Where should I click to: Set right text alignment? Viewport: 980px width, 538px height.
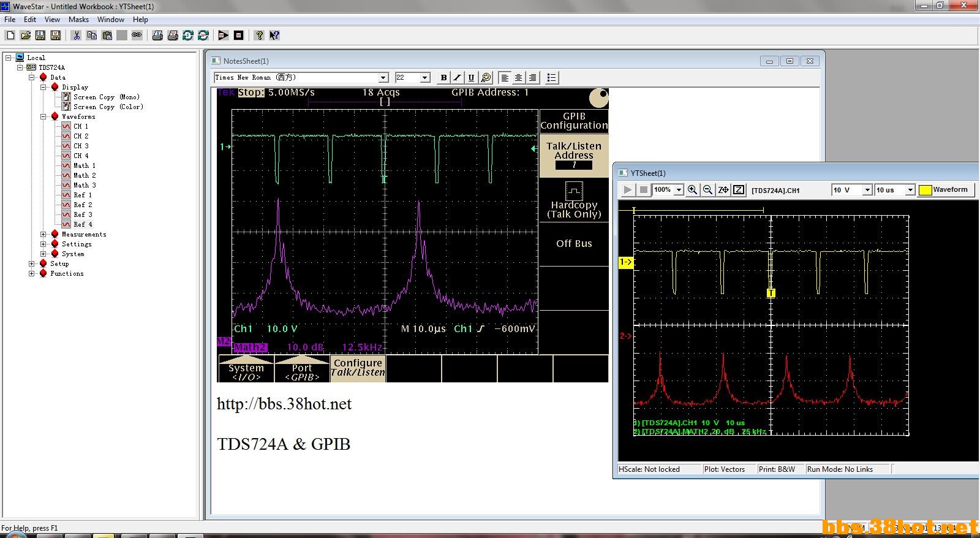tap(533, 78)
